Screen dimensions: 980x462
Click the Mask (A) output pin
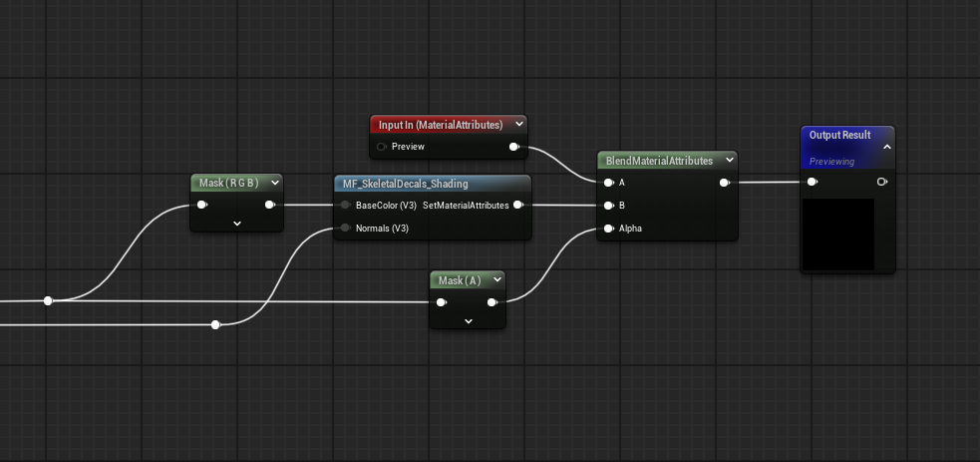click(491, 302)
